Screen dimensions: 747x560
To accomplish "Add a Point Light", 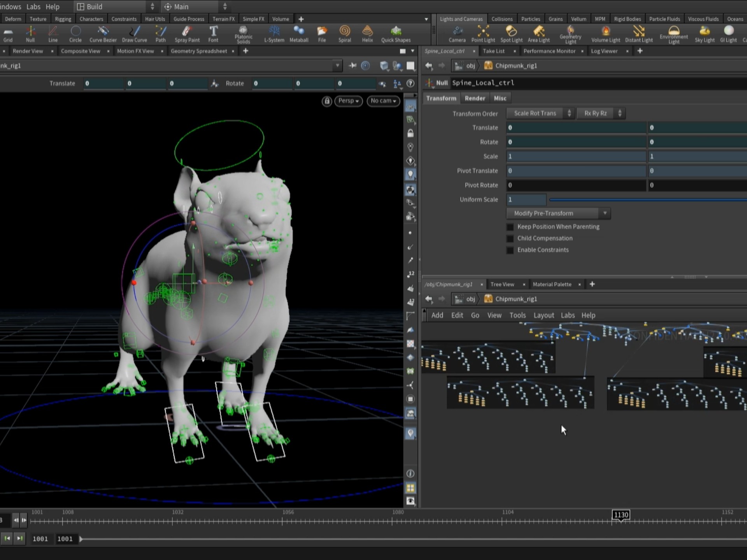I will (483, 34).
